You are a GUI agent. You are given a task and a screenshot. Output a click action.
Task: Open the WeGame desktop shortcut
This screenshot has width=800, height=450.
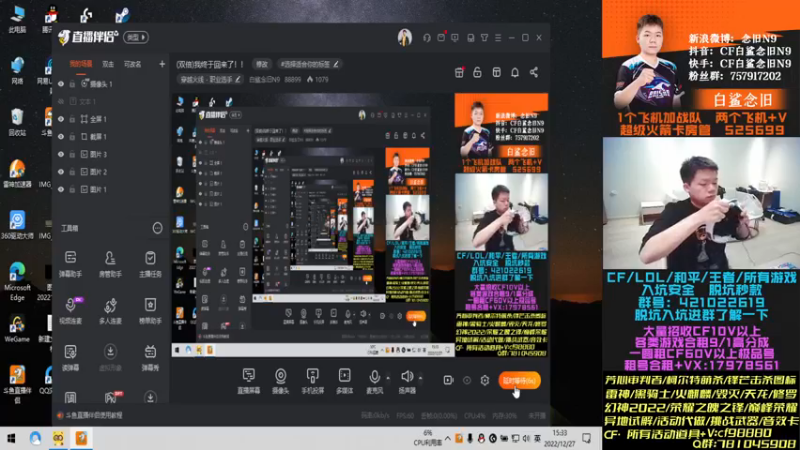point(17,328)
